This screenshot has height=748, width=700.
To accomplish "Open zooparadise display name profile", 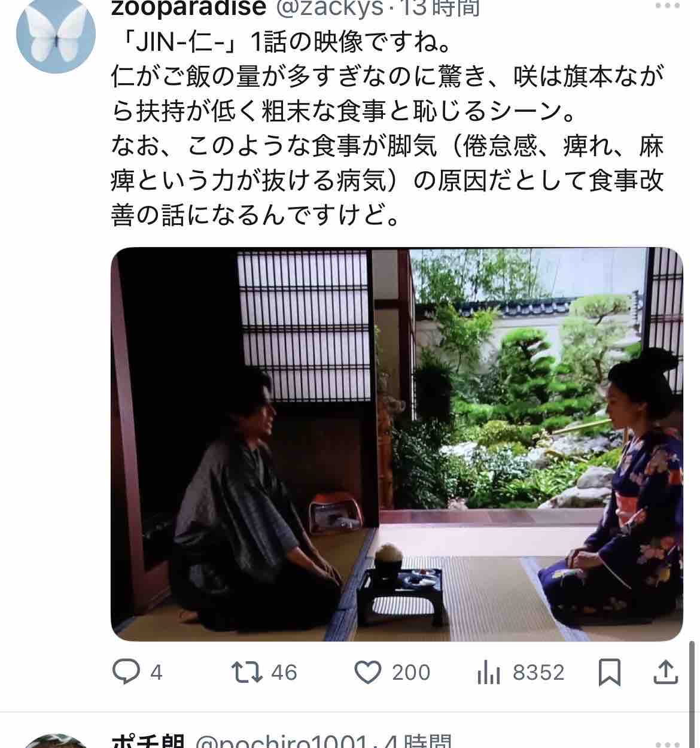I will 188,8.
